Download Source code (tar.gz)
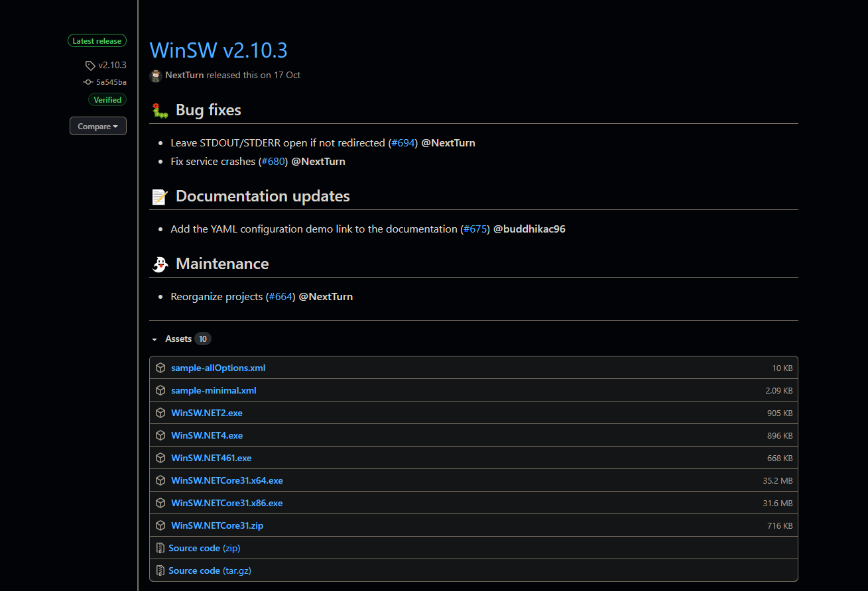Screen dimensions: 868x591 (x=210, y=570)
